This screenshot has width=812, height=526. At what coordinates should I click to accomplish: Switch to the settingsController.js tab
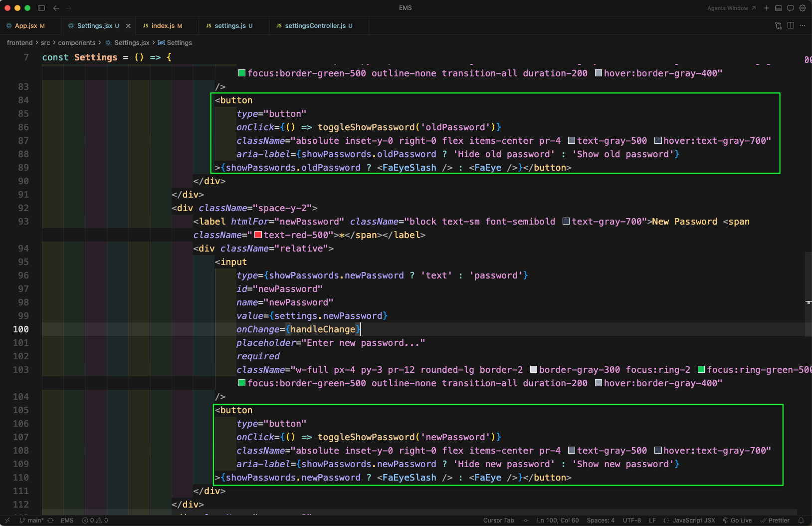click(x=315, y=26)
